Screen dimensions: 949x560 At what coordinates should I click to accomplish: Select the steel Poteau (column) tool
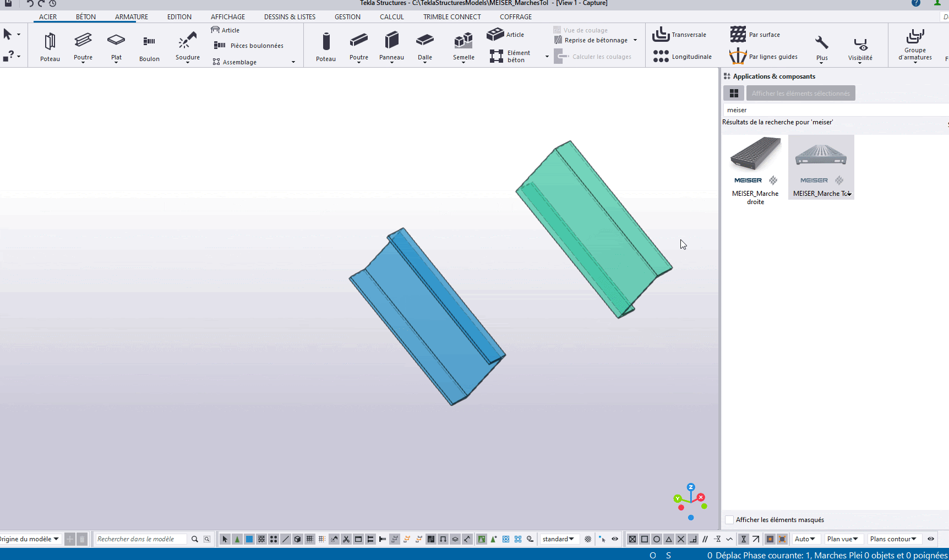(50, 46)
